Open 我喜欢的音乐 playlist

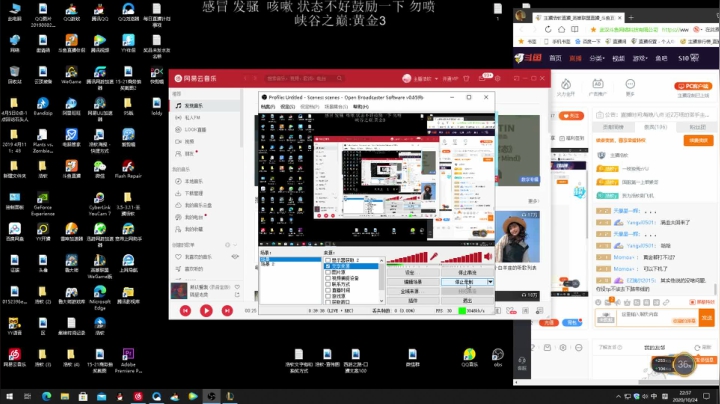tap(198, 257)
